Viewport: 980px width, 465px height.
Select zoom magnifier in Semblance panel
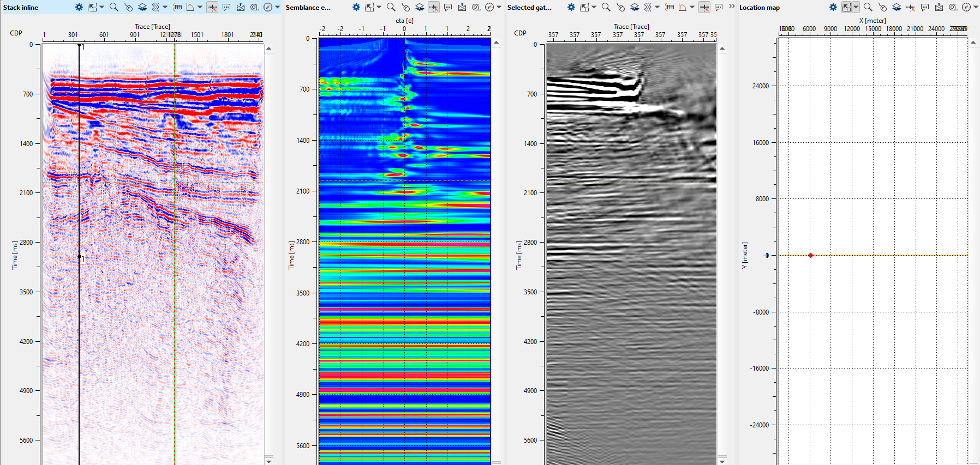pos(391,7)
